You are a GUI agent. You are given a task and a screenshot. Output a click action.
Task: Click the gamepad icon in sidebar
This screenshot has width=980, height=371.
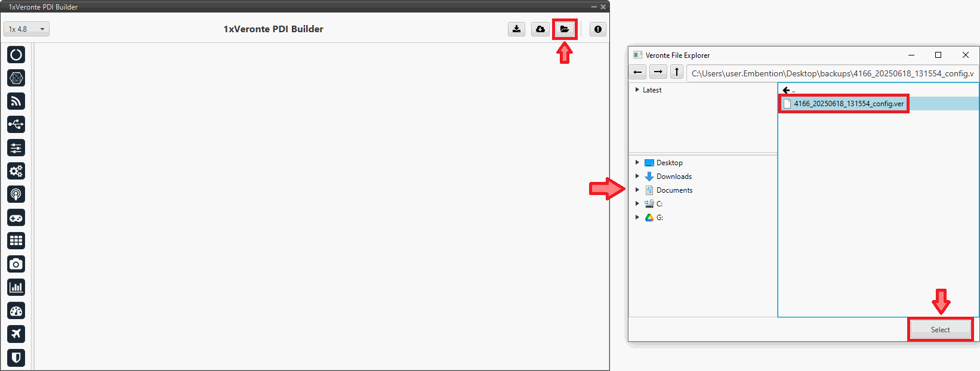[x=16, y=218]
